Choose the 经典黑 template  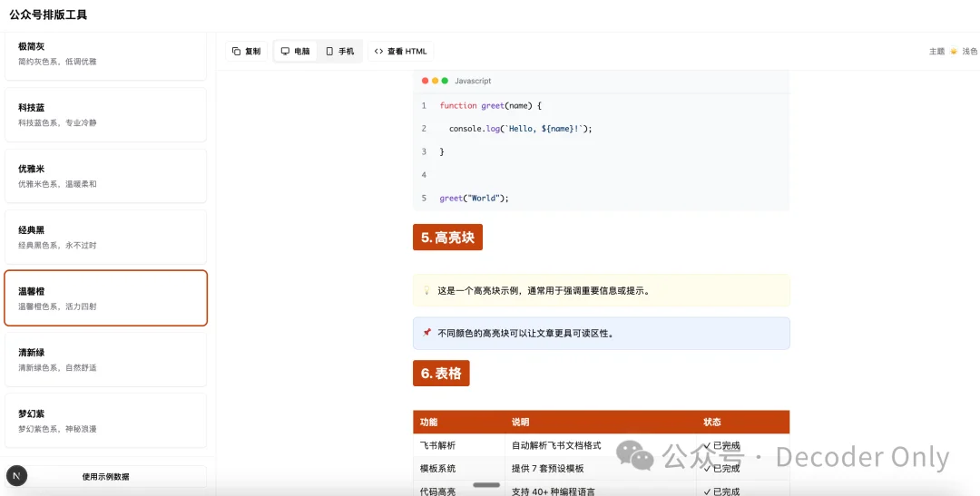click(x=105, y=237)
